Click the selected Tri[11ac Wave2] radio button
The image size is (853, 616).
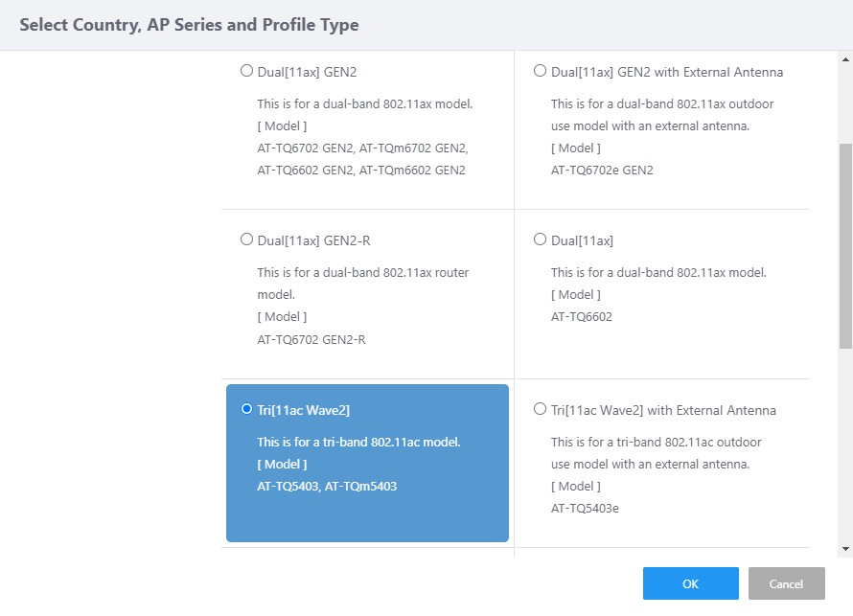246,409
